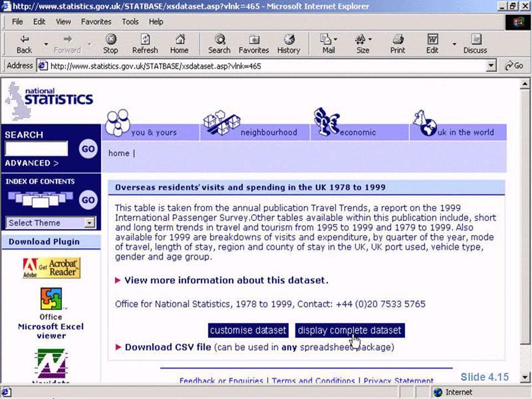Reload the page with Refresh
Viewport: 532px width, 399px height.
(145, 44)
